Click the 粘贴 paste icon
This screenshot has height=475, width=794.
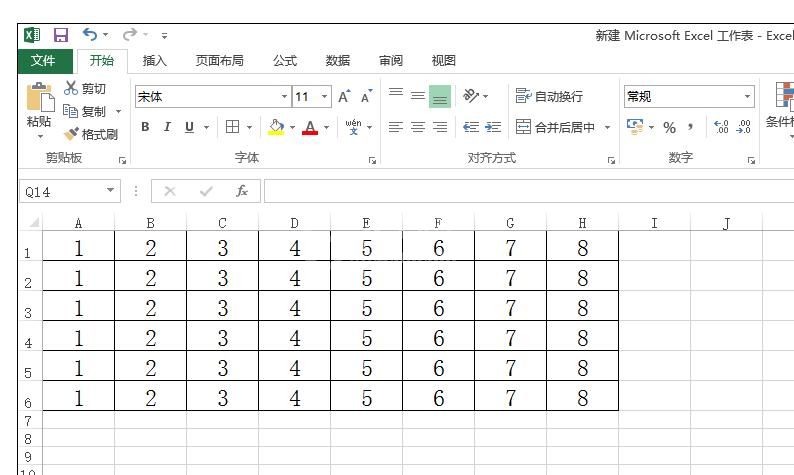[x=39, y=97]
